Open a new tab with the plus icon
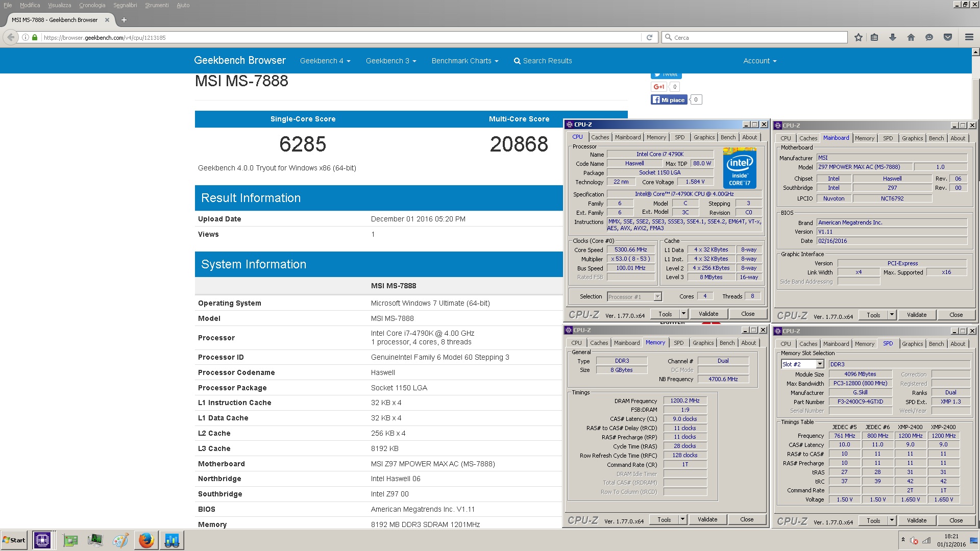Viewport: 980px width, 551px height. pos(124,20)
